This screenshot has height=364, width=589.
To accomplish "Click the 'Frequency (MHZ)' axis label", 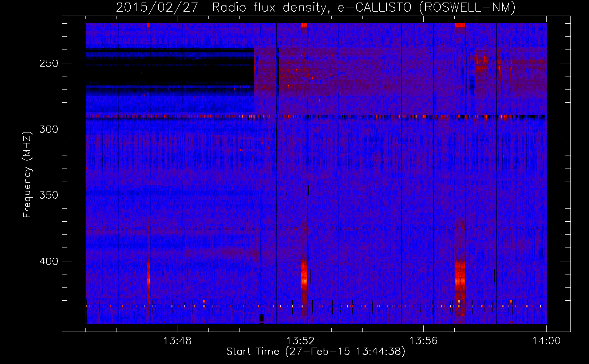I will click(27, 174).
